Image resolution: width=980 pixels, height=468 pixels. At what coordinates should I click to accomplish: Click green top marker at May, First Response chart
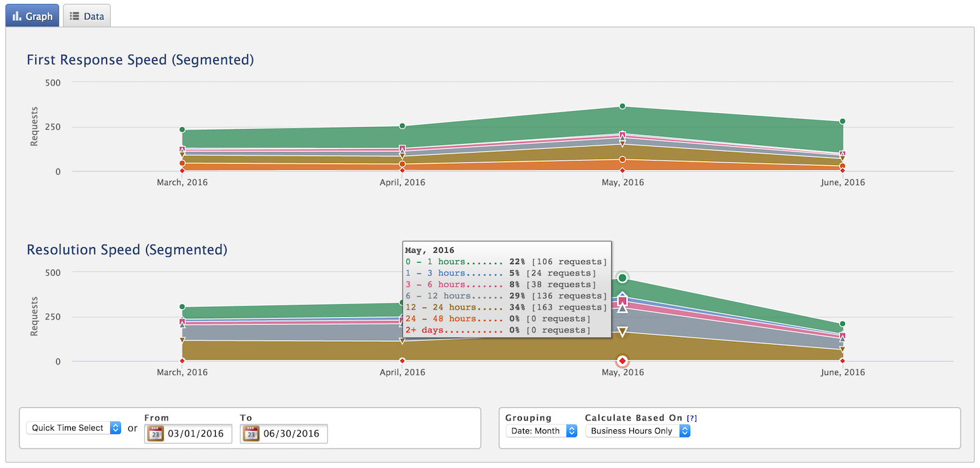622,106
